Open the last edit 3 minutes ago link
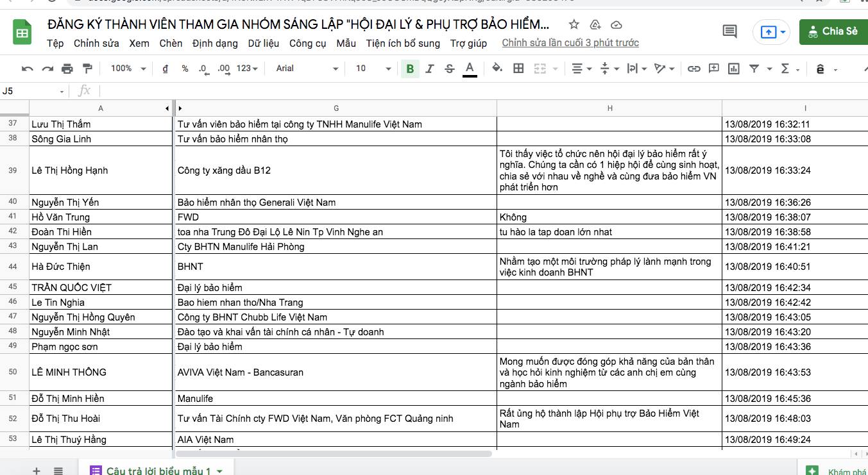Image resolution: width=868 pixels, height=475 pixels. point(570,43)
